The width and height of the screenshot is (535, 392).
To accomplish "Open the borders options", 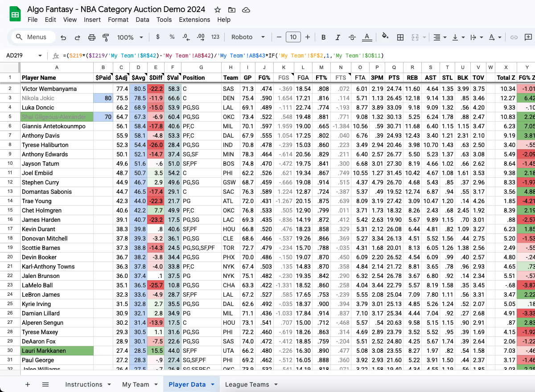I will pos(400,37).
